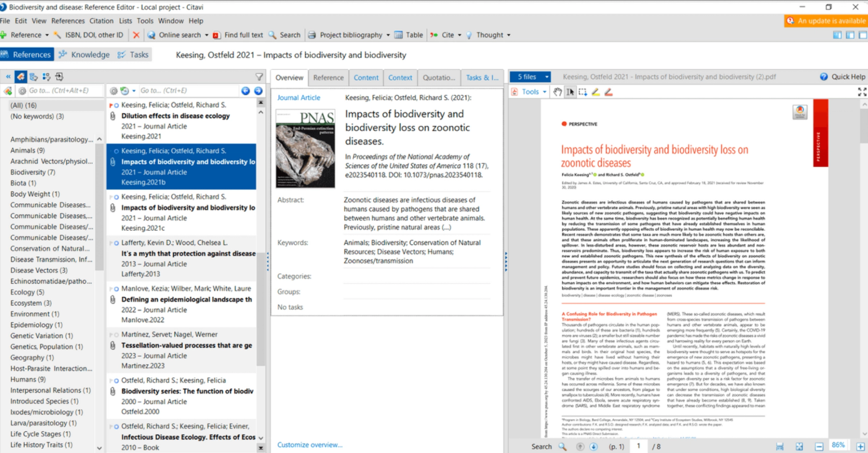Go forward with the blue right arrow
The image size is (868, 453).
click(x=258, y=91)
